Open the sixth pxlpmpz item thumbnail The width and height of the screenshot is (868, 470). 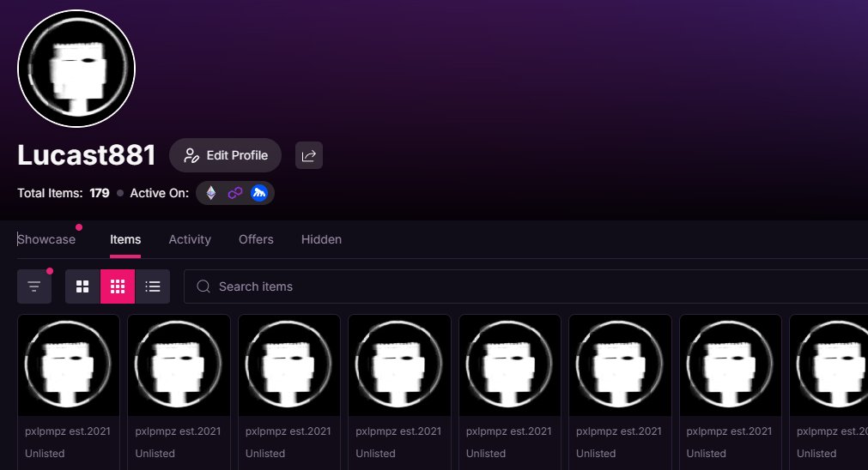click(x=620, y=365)
